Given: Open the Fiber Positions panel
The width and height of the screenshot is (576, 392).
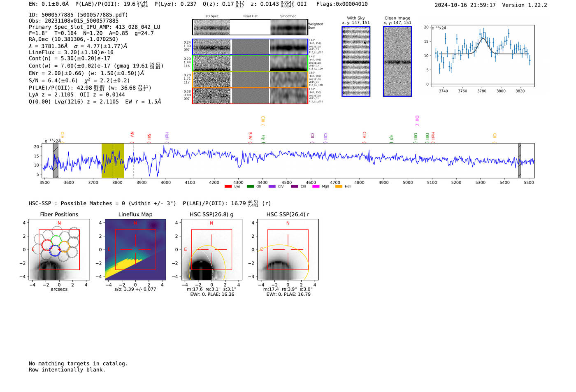Looking at the screenshot, I should [59, 250].
